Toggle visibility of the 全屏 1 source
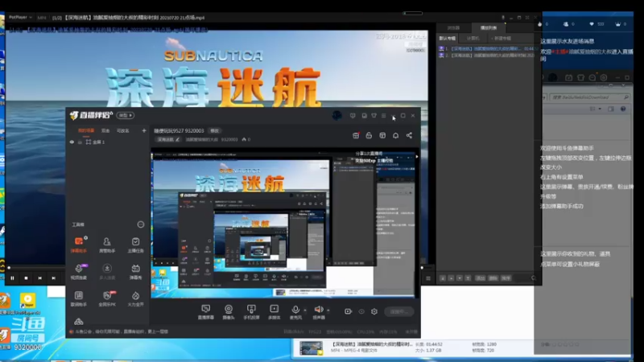The height and width of the screenshot is (362, 644). [x=72, y=142]
